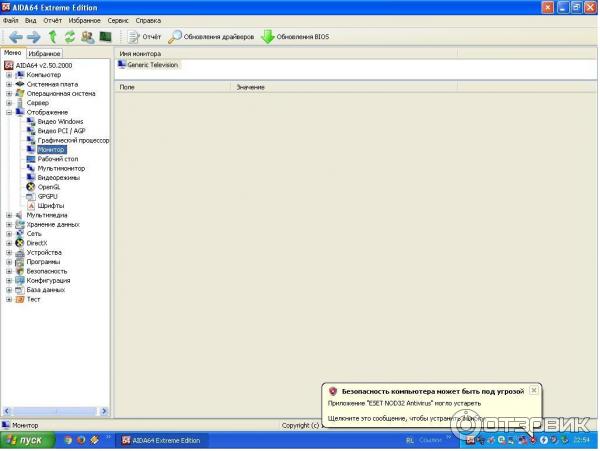
Task: Select the Монитор tree item
Action: [51, 150]
